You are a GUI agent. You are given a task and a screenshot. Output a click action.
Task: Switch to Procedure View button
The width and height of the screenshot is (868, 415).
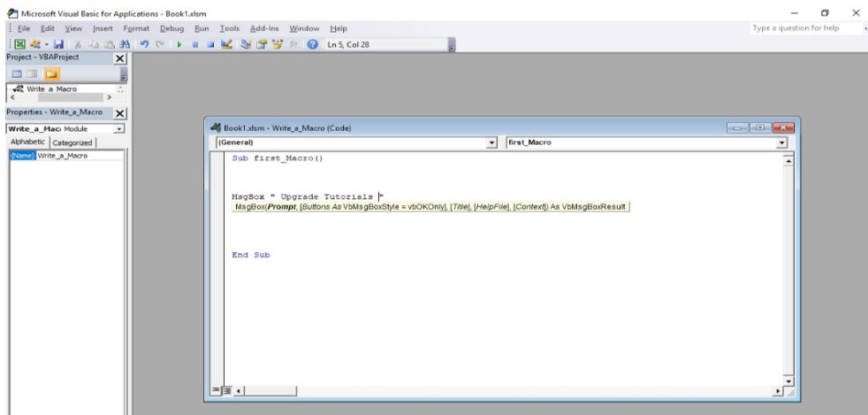click(x=216, y=391)
